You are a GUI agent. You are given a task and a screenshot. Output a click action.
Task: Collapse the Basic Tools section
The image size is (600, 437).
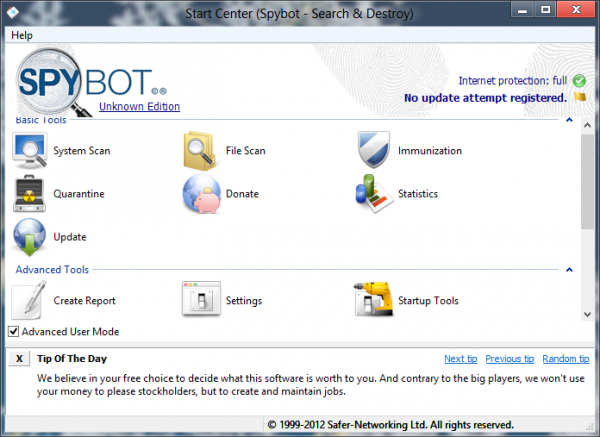point(569,120)
